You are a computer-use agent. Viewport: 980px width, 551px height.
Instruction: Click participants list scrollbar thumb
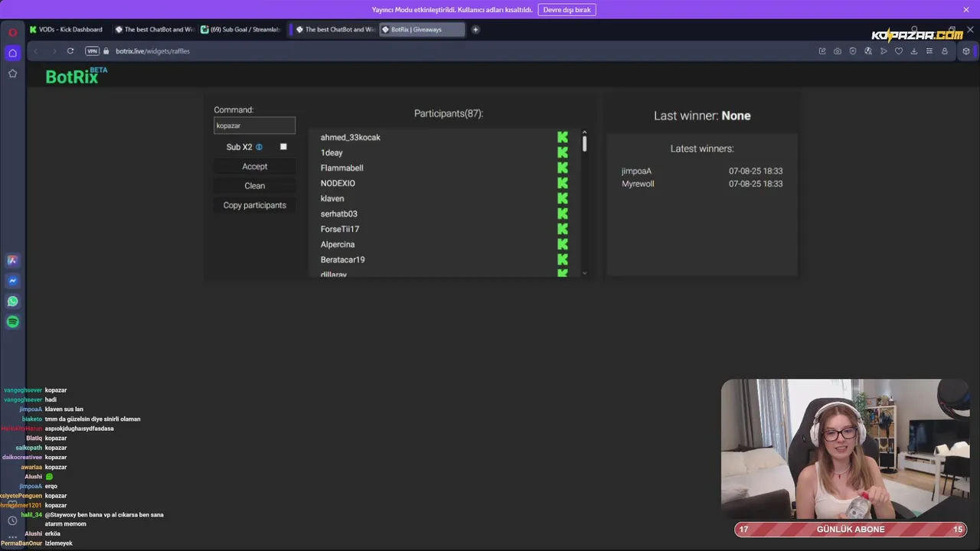pyautogui.click(x=584, y=143)
